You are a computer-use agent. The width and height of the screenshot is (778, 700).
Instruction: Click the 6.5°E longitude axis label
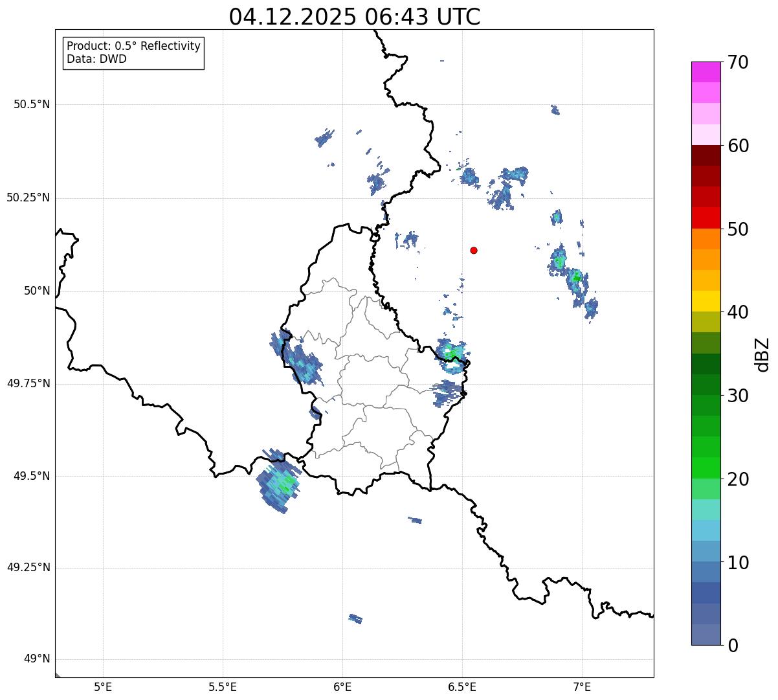[x=462, y=686]
